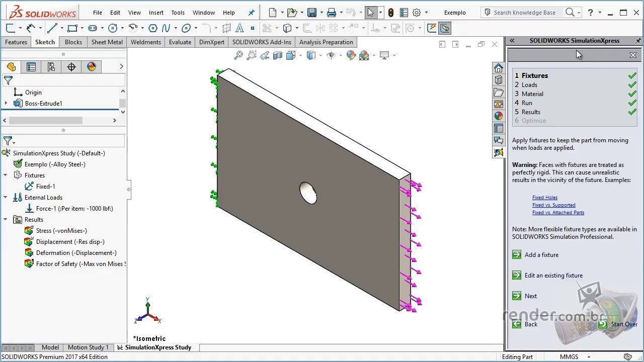Open the Tools menu
This screenshot has width=644, height=362.
(x=178, y=13)
